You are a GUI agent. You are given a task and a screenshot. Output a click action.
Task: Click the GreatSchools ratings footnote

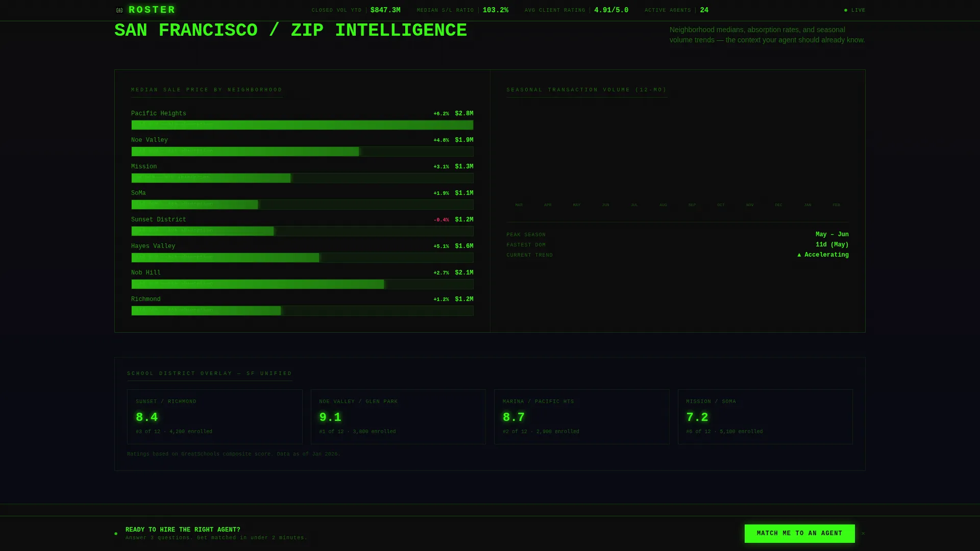click(234, 454)
